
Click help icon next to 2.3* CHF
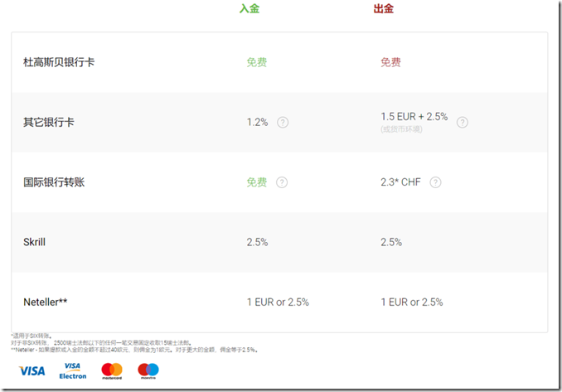coord(435,182)
